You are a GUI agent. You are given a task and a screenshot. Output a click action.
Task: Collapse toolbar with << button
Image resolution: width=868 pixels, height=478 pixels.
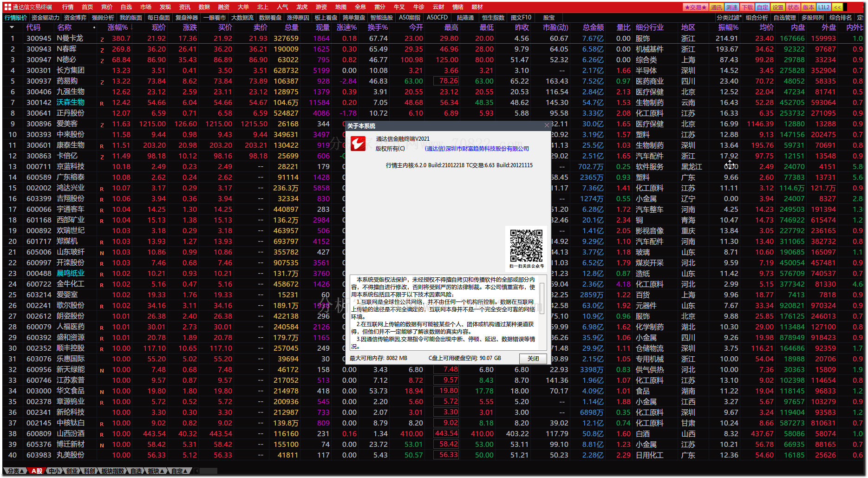[837, 7]
